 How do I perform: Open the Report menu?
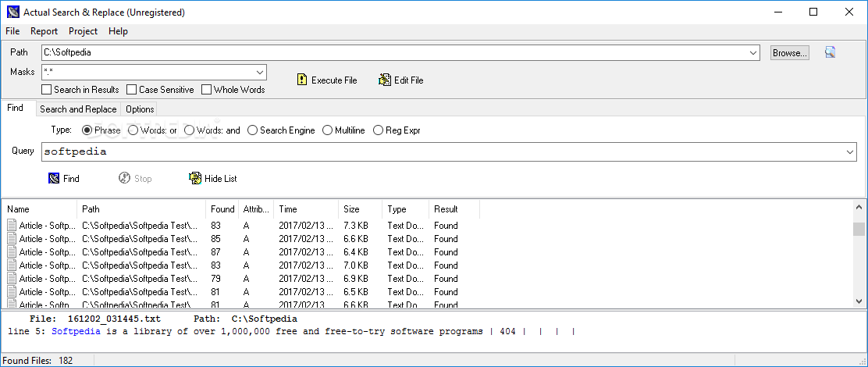[x=44, y=31]
